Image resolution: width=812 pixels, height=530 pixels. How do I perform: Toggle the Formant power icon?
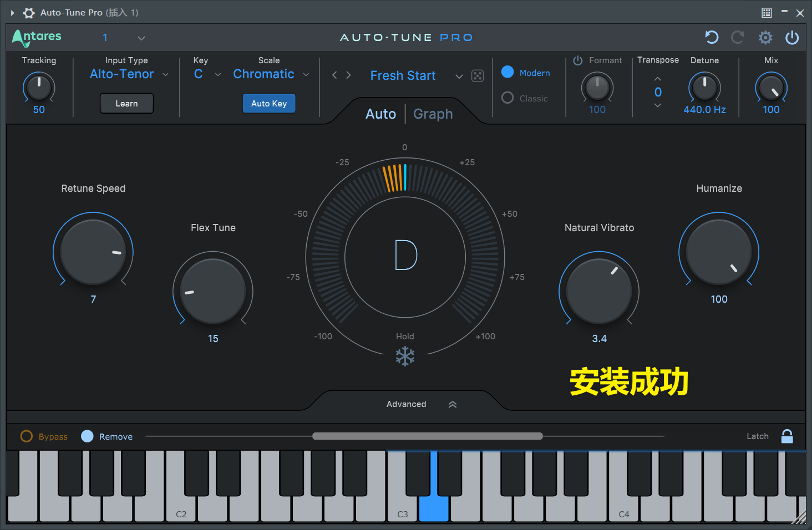(x=577, y=60)
